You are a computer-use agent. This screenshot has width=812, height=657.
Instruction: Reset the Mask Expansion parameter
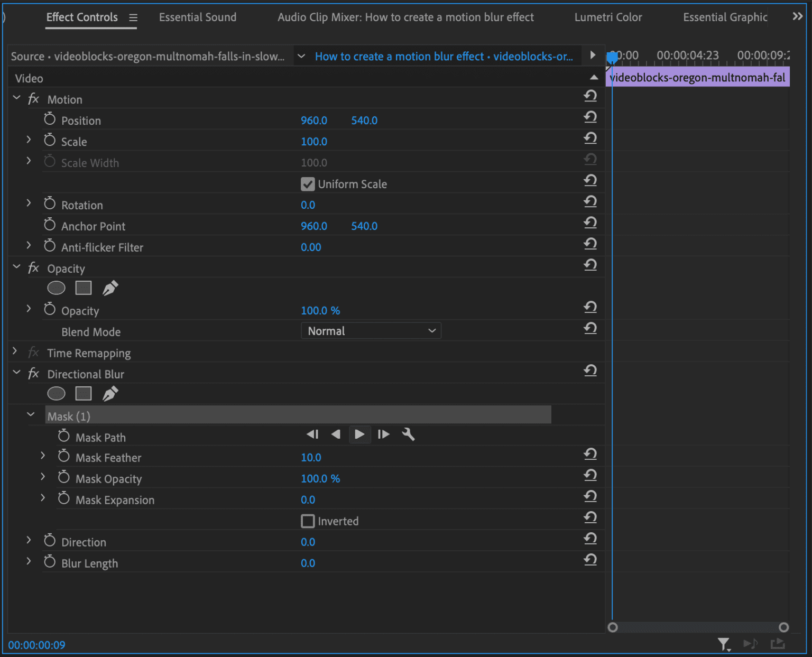[590, 496]
